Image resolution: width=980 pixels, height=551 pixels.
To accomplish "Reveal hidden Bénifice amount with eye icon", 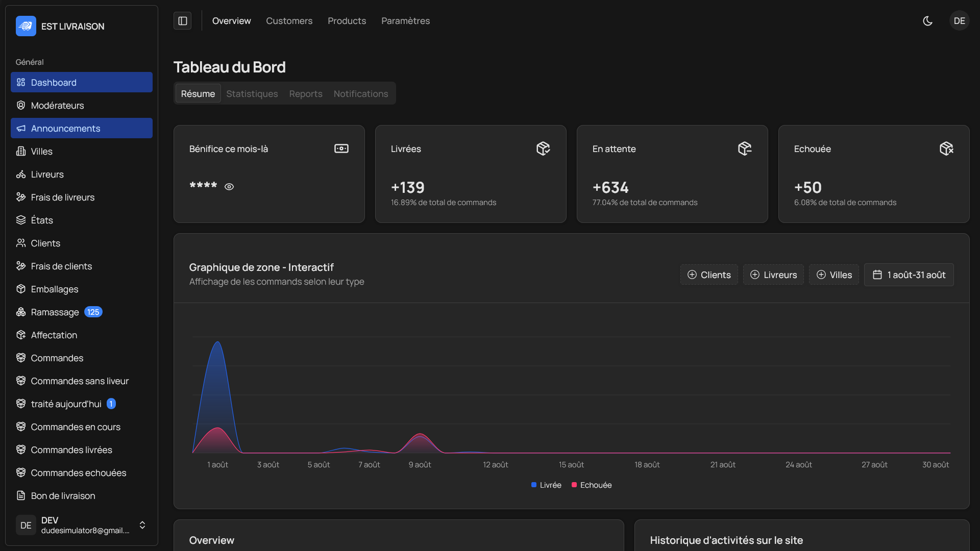I will click(229, 187).
